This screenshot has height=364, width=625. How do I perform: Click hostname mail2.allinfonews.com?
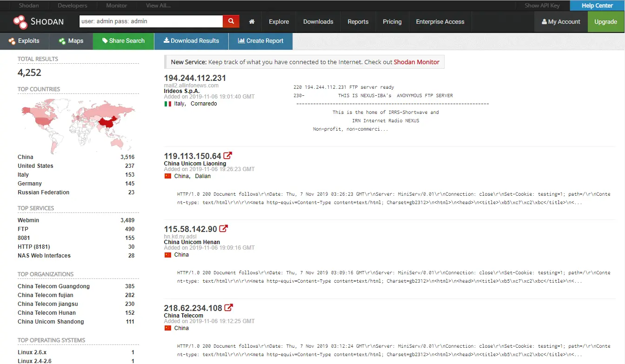(191, 86)
